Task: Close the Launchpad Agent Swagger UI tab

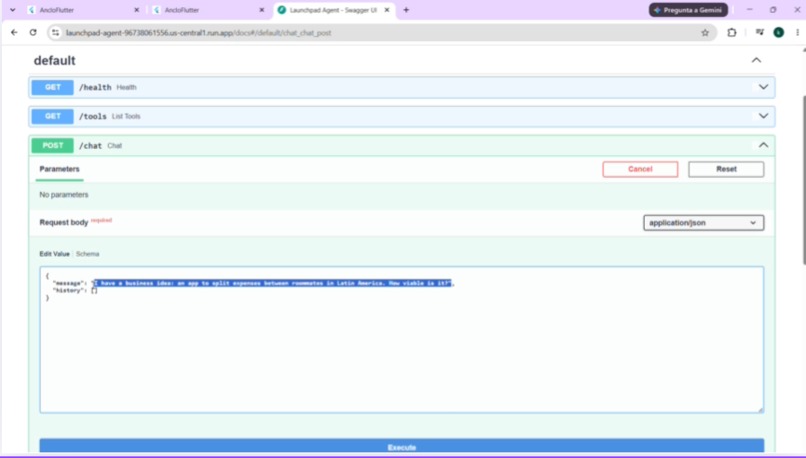Action: click(387, 10)
